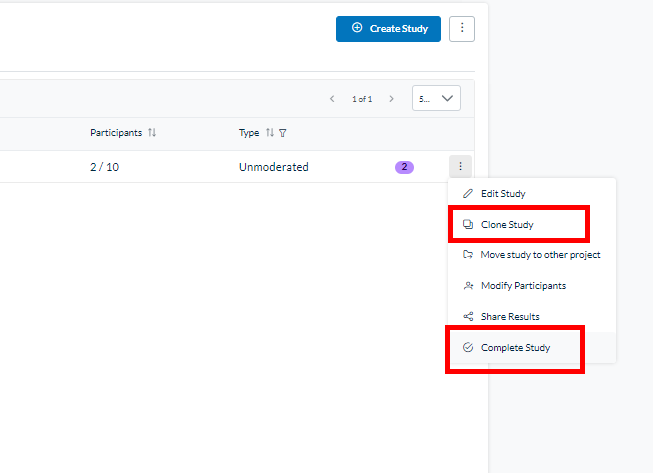Choose Complete Study from the menu
The image size is (653, 473).
515,348
